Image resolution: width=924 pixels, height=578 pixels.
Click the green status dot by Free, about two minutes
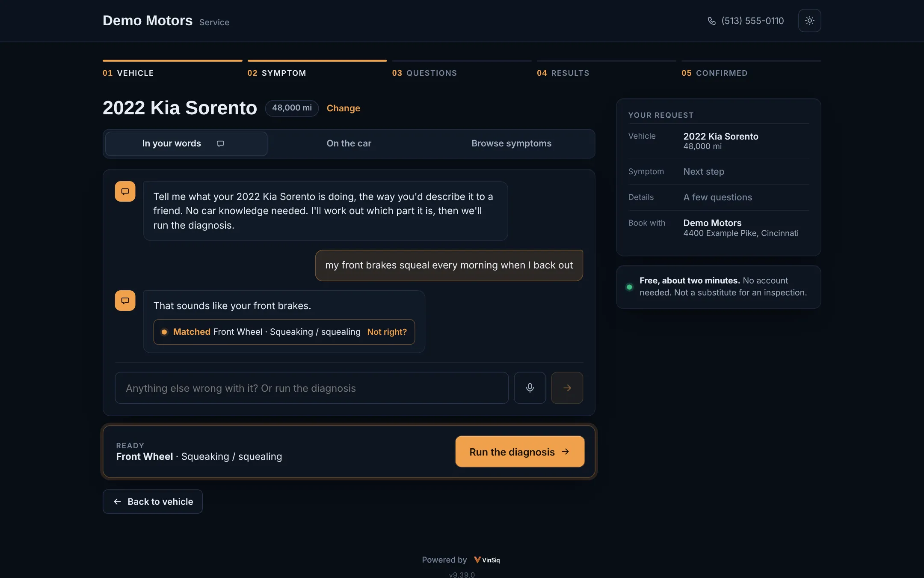[x=629, y=287]
